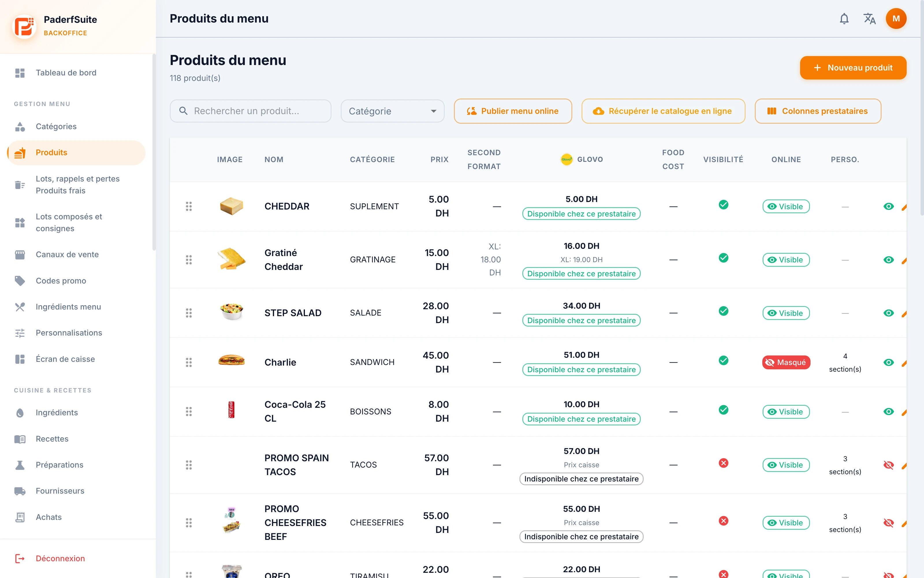
Task: Show hidden PROMO CHEESEFRIES BEEF product
Action: tap(888, 523)
